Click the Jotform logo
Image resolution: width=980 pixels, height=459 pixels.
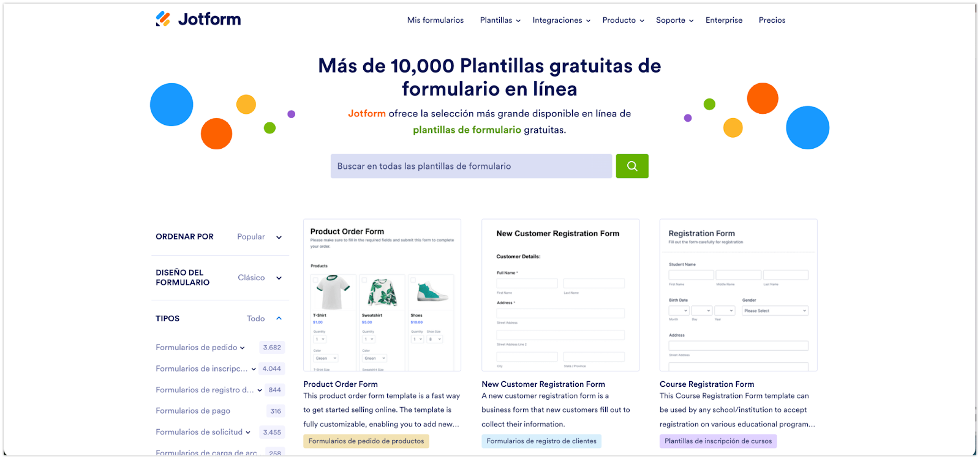(x=198, y=20)
